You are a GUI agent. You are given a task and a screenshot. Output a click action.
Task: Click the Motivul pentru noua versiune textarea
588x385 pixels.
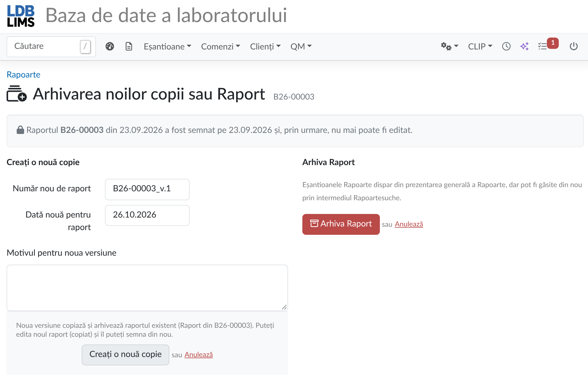tap(147, 288)
